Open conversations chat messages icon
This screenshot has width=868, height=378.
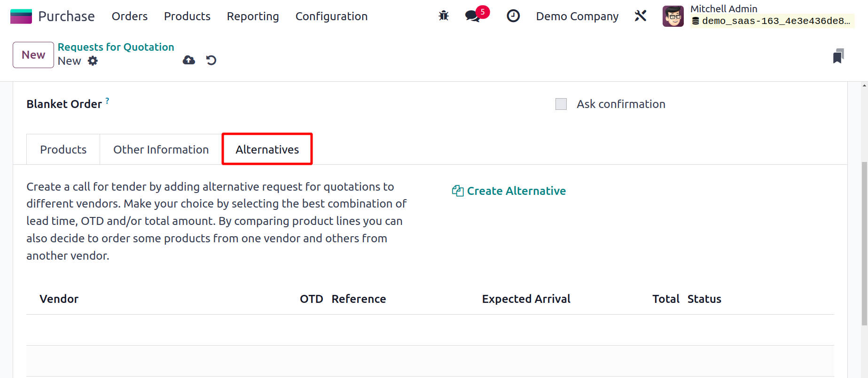tap(473, 16)
